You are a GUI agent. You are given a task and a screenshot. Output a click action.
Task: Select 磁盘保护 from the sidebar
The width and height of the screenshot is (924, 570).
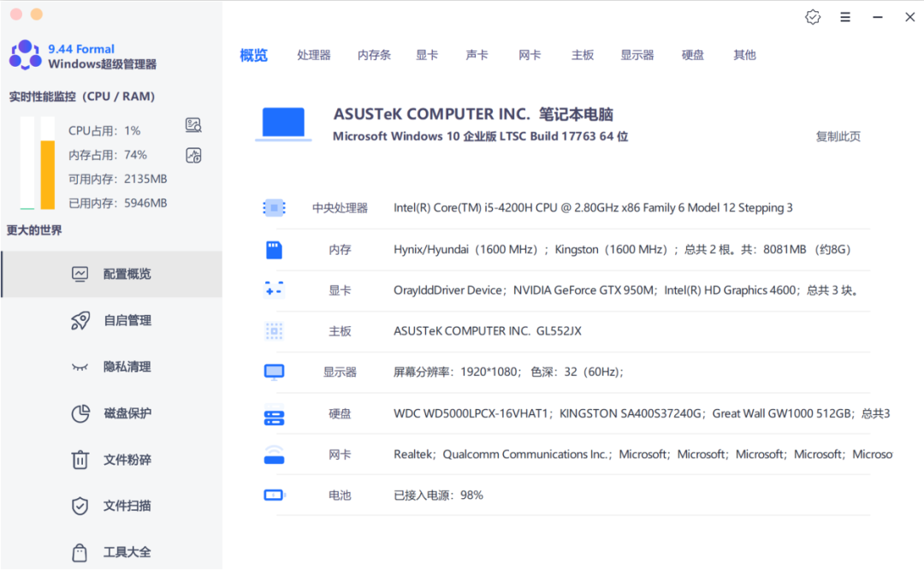pos(112,413)
